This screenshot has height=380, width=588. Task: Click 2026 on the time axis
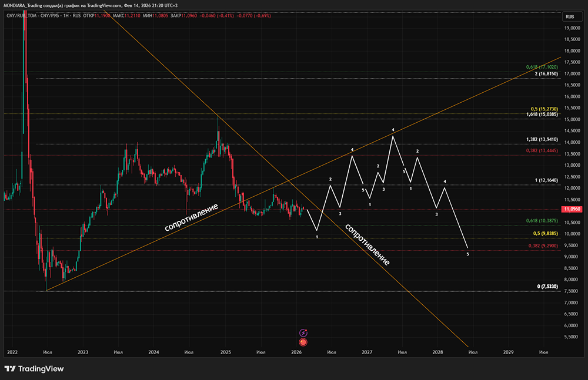(296, 352)
